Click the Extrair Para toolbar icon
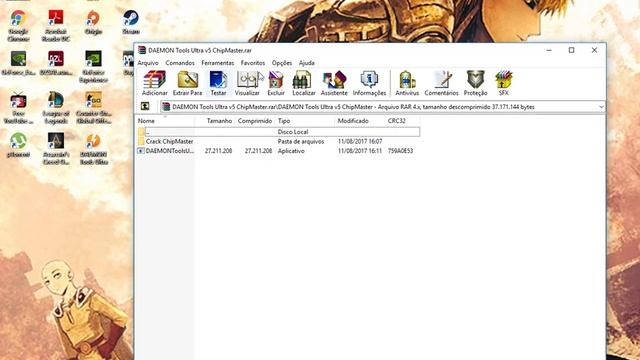640x360 pixels. click(x=187, y=83)
